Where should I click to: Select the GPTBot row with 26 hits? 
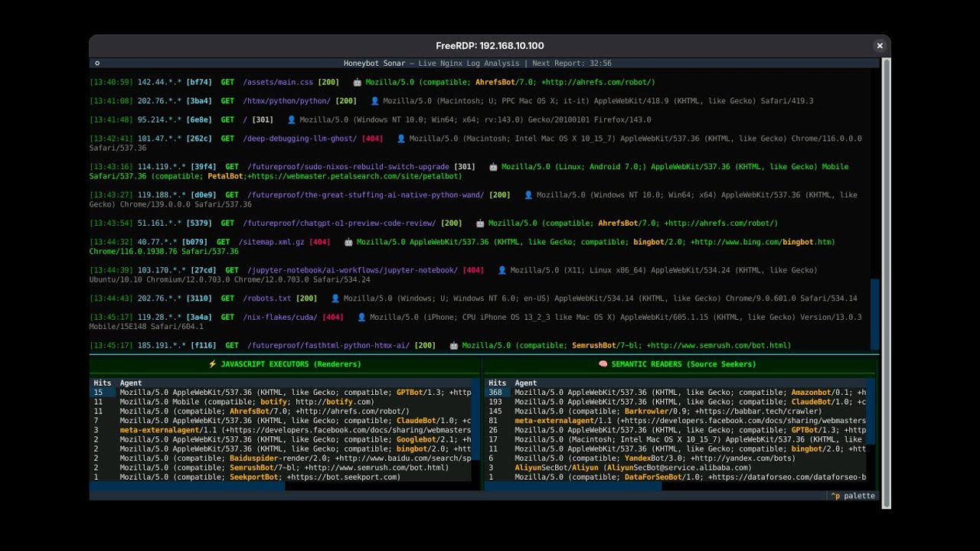pyautogui.click(x=676, y=430)
